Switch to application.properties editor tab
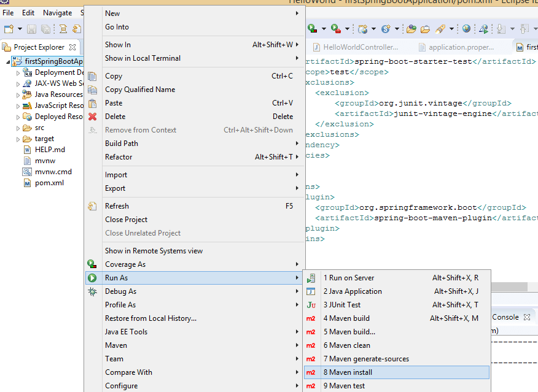 tap(456, 47)
